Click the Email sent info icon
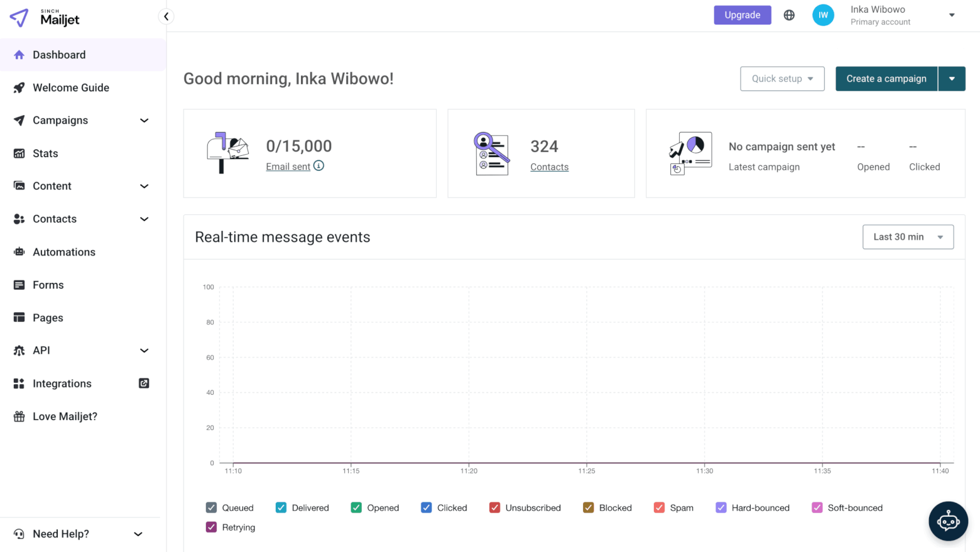Image resolution: width=980 pixels, height=552 pixels. tap(319, 166)
